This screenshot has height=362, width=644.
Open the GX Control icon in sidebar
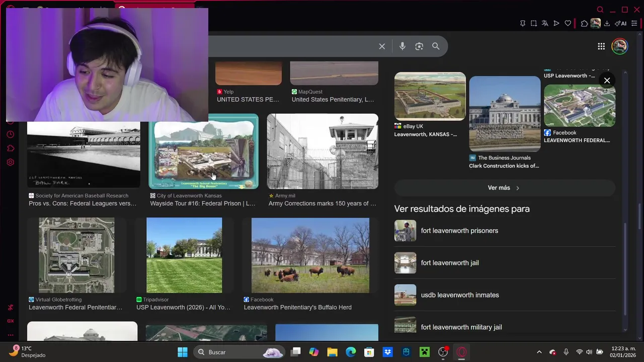(x=10, y=321)
